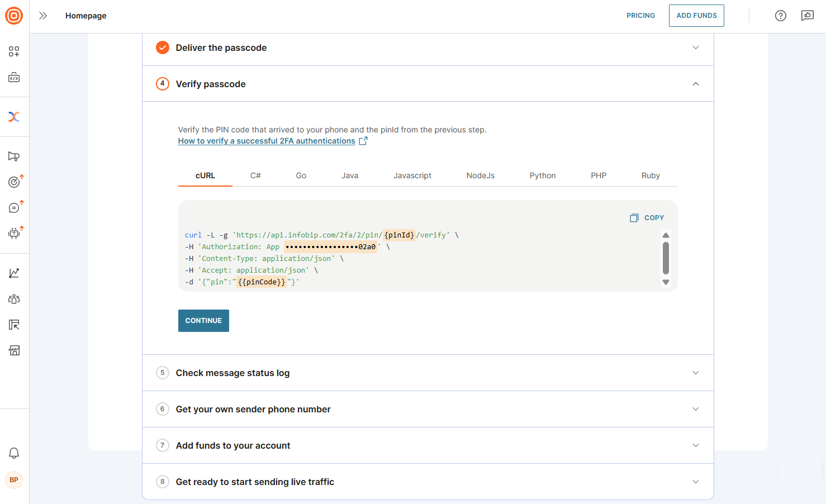Switch to the Ruby code tab
The width and height of the screenshot is (826, 504).
[x=651, y=175]
